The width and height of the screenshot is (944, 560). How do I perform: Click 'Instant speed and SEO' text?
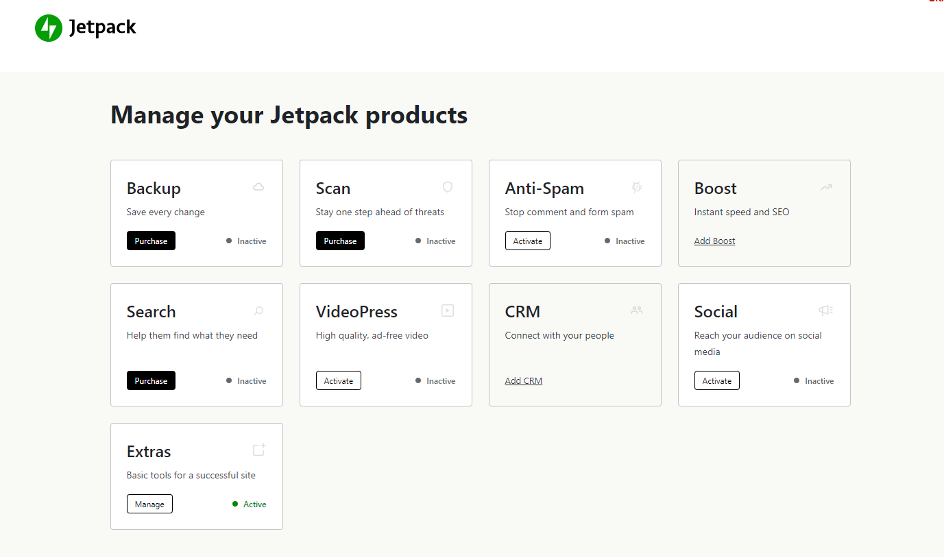(x=742, y=212)
